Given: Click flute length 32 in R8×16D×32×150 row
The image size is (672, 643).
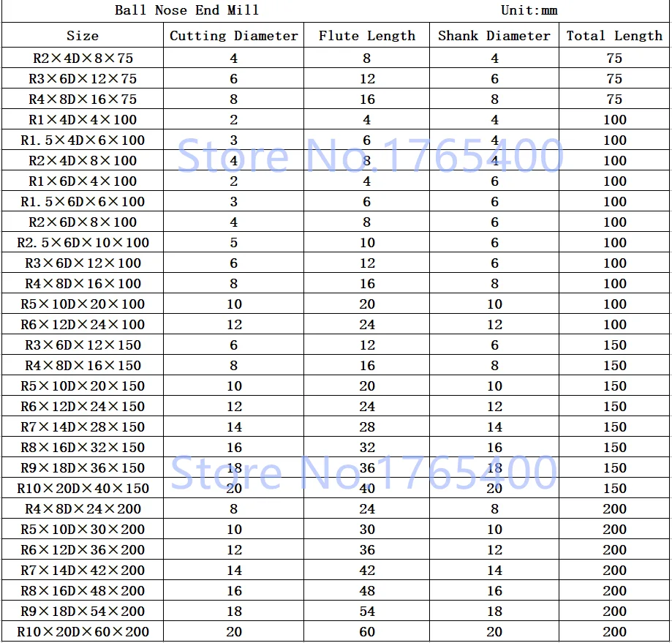Looking at the screenshot, I should [x=367, y=448].
